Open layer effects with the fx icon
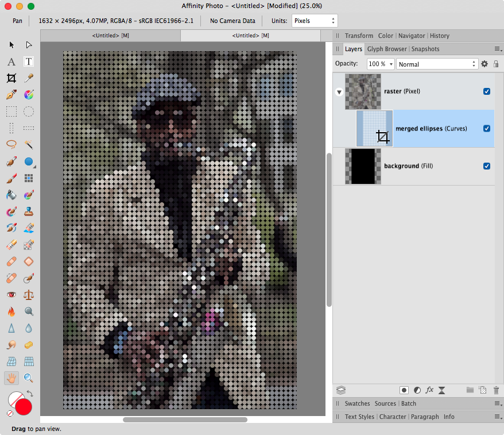 (430, 390)
